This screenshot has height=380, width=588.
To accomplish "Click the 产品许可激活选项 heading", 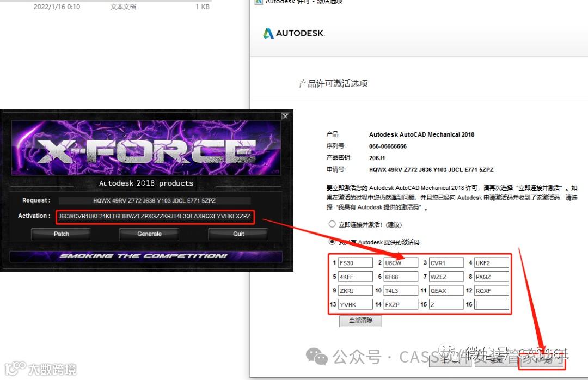I will click(333, 83).
